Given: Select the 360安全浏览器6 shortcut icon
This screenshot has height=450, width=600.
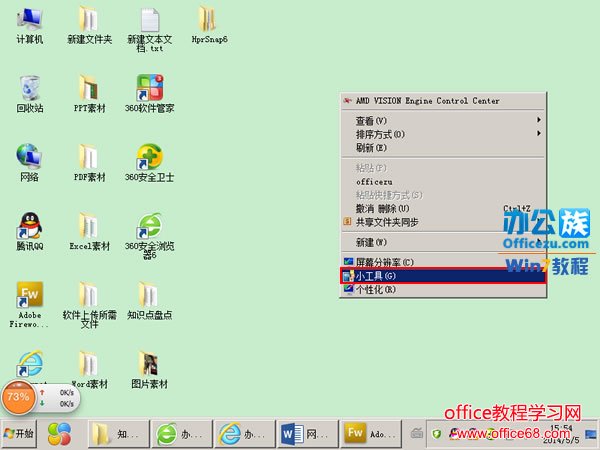Looking at the screenshot, I should pos(150,236).
